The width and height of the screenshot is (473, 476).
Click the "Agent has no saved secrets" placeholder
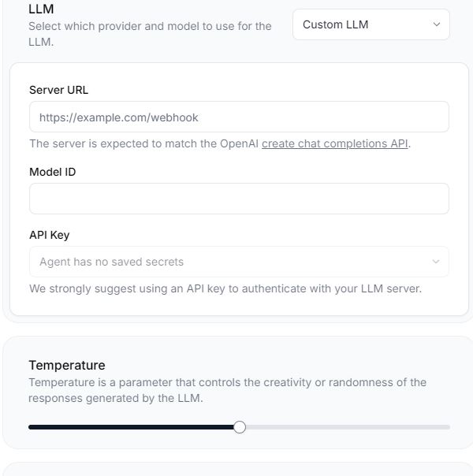[111, 262]
